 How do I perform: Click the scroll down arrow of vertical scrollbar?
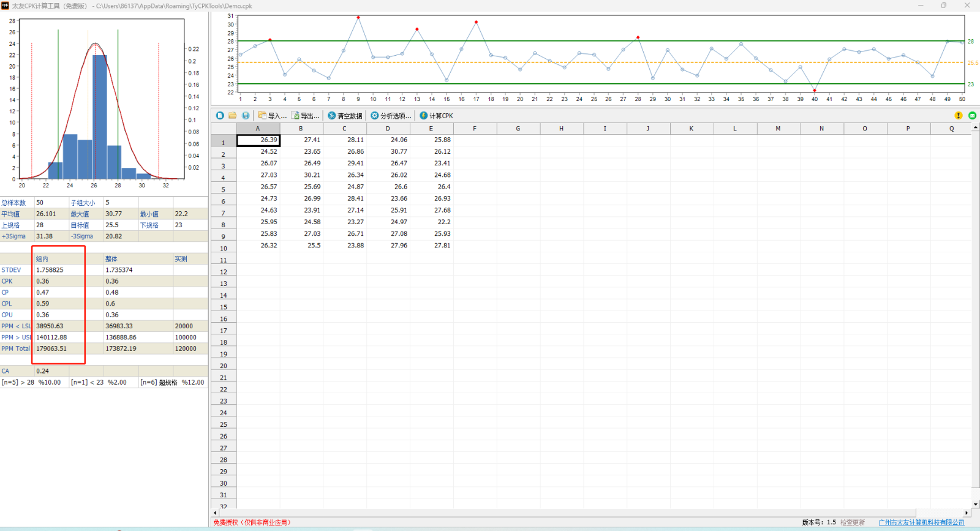[x=976, y=504]
